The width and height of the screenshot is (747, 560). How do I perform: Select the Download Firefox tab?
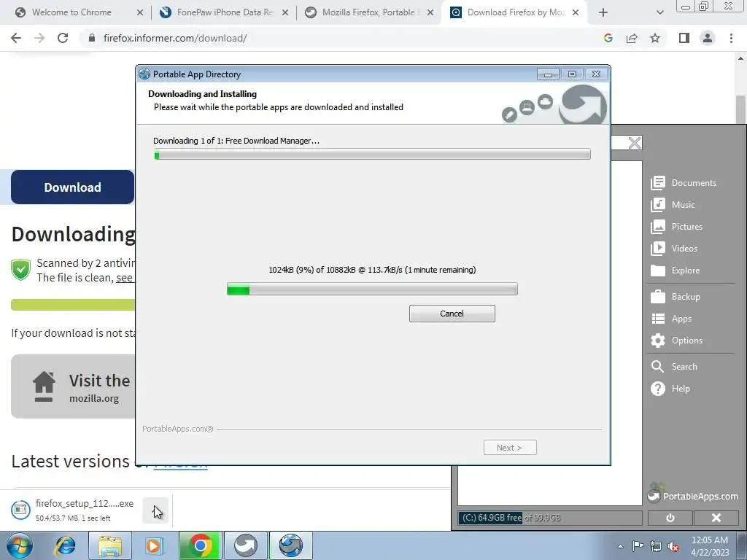(x=514, y=12)
